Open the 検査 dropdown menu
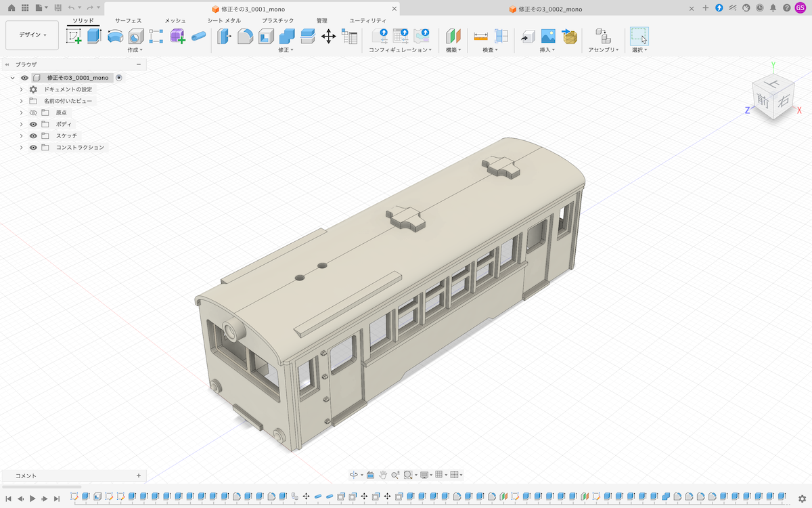This screenshot has width=812, height=508. [x=491, y=50]
